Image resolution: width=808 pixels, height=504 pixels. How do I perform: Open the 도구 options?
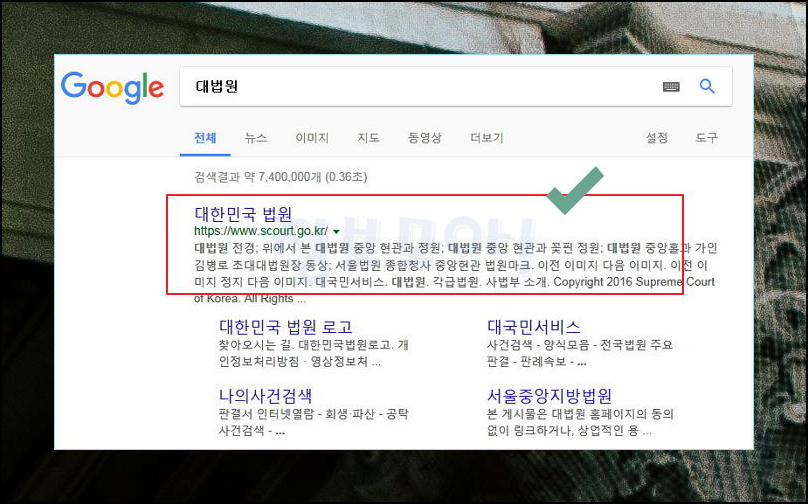click(706, 138)
